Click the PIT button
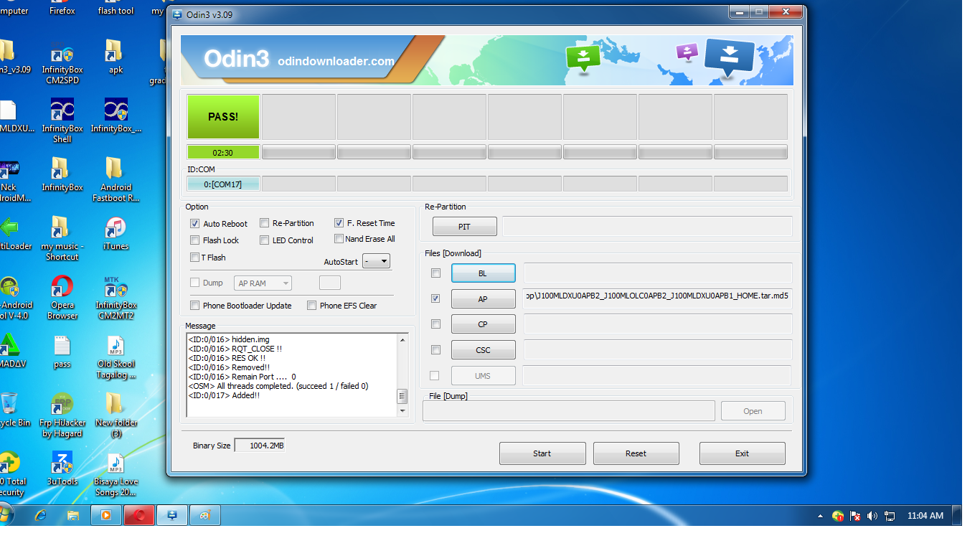The image size is (980, 551). point(464,227)
